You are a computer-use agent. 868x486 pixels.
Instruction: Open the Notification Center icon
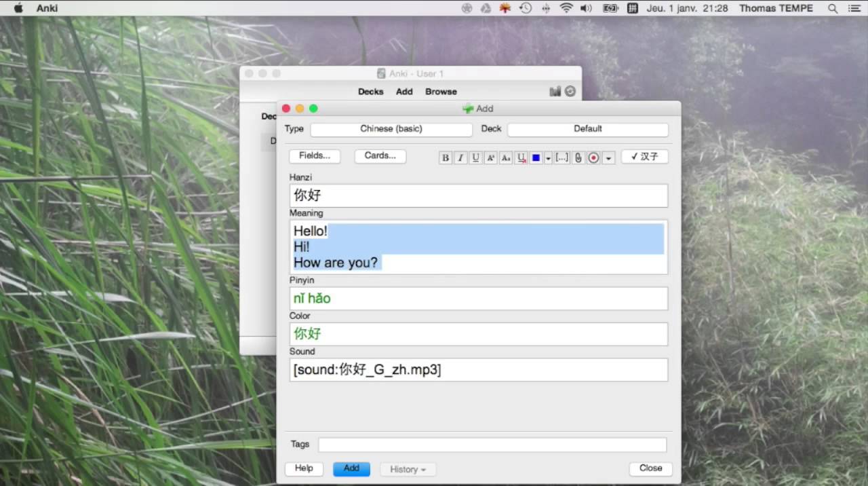click(x=854, y=8)
